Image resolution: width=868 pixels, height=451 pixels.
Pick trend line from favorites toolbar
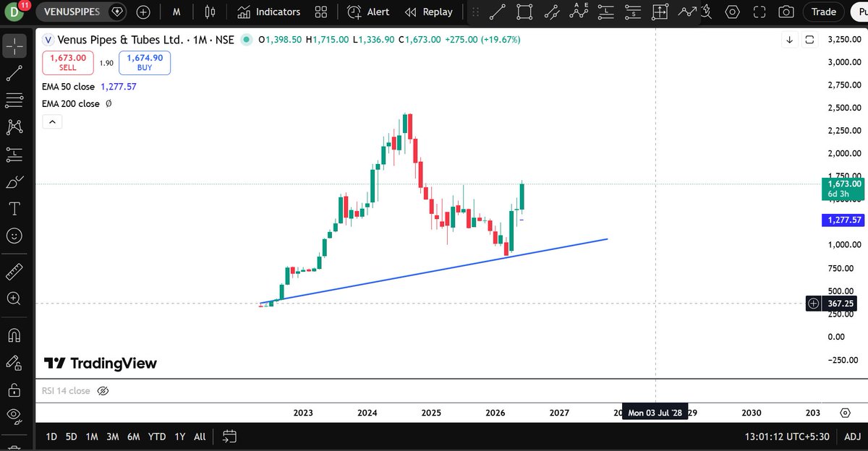coord(497,12)
